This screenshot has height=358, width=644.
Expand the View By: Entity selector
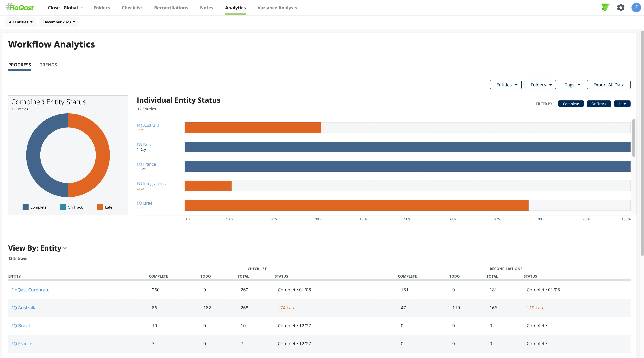coord(38,248)
